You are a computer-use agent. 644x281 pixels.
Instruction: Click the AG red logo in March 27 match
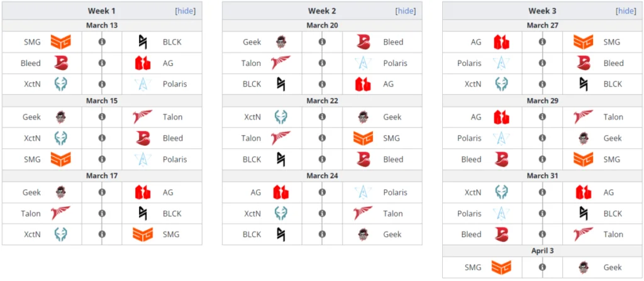[501, 42]
